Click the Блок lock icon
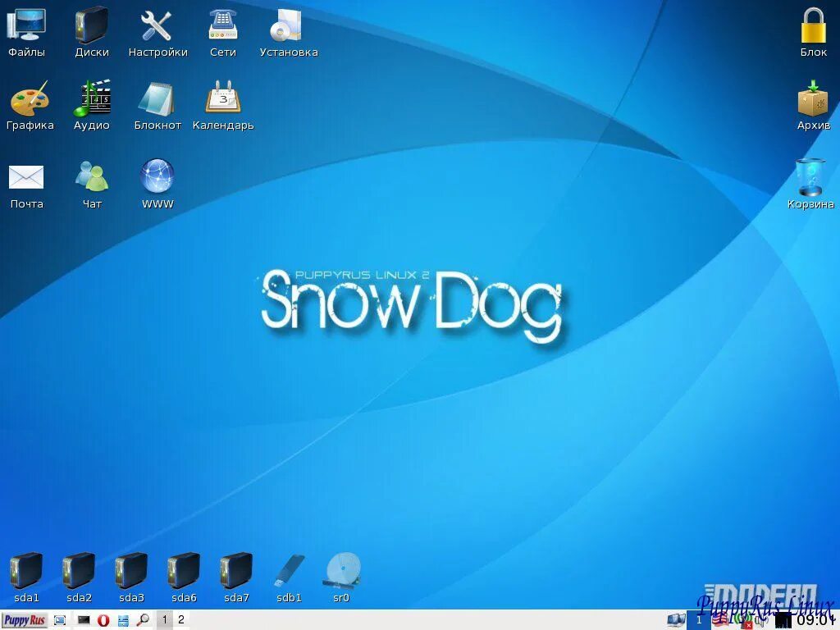 point(813,32)
